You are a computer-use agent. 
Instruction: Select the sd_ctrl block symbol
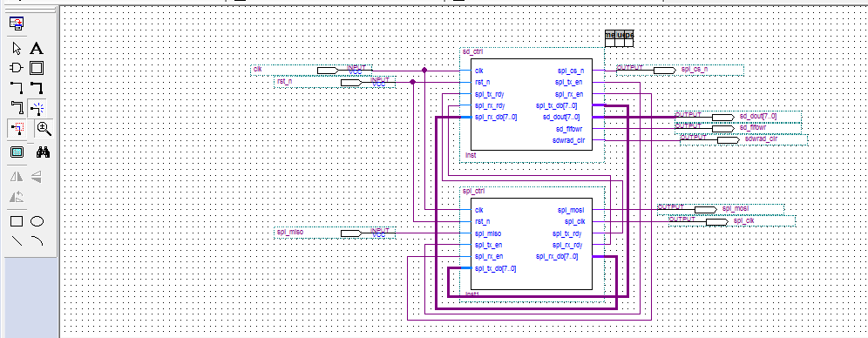click(x=532, y=105)
